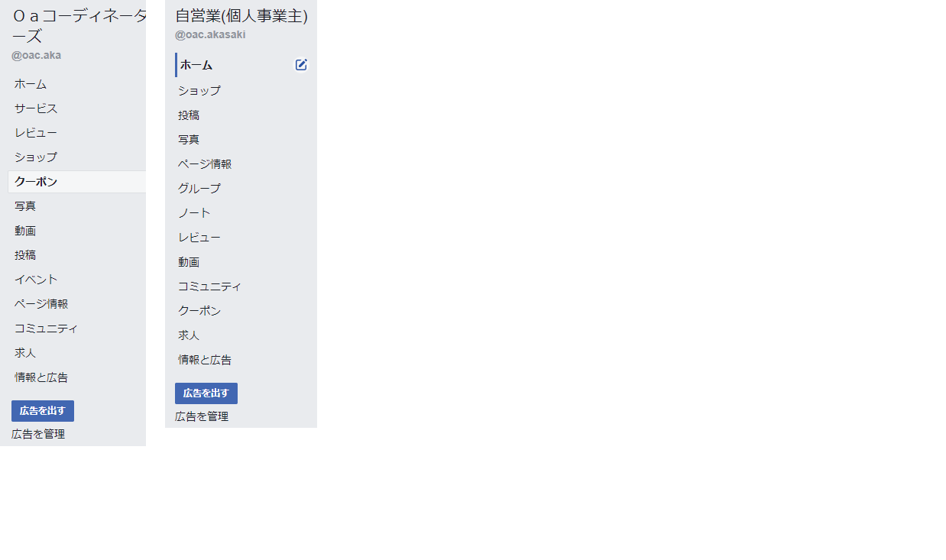Open レビュー in the left sidebar
The height and width of the screenshot is (560, 946).
coord(36,133)
